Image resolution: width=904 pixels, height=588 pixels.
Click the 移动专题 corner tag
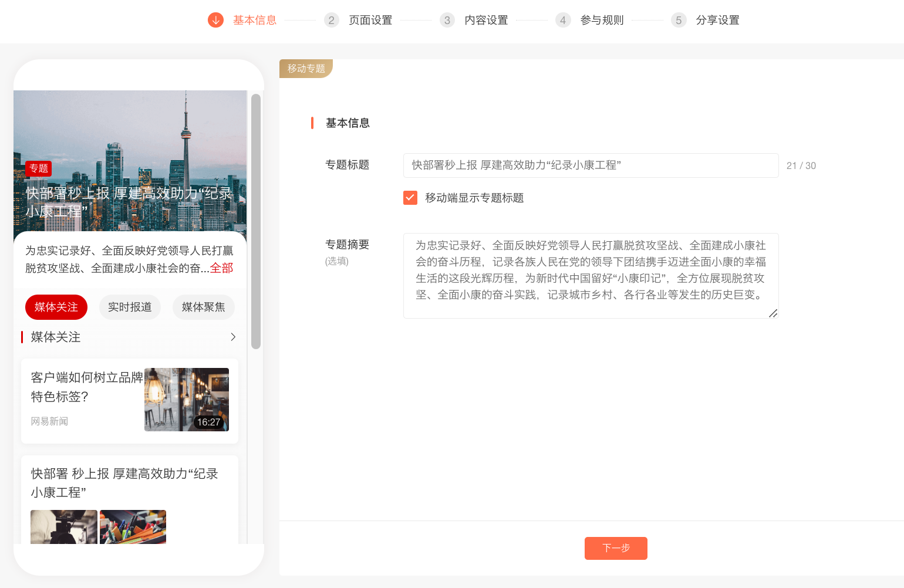click(306, 69)
